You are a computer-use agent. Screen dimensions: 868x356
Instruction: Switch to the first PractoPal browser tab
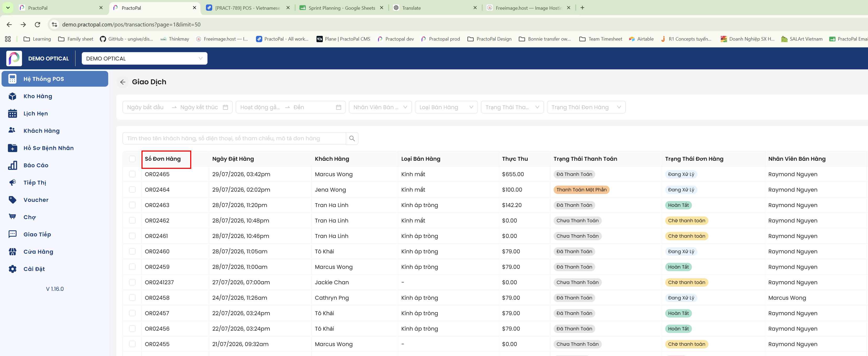(x=61, y=8)
